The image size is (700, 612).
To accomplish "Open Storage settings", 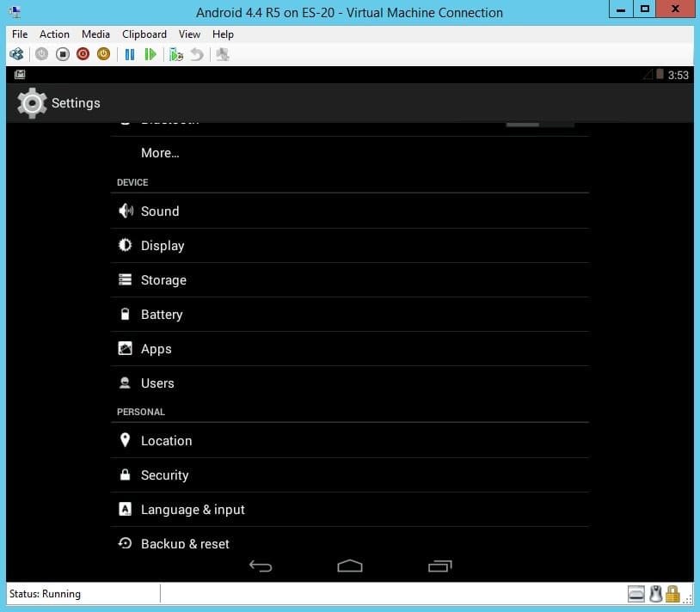I will [x=349, y=279].
